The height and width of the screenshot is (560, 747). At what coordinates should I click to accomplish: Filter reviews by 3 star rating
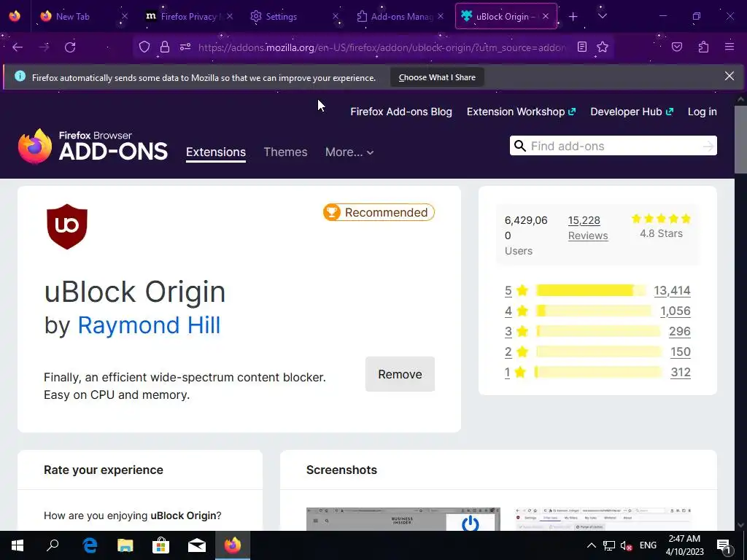[x=516, y=332]
